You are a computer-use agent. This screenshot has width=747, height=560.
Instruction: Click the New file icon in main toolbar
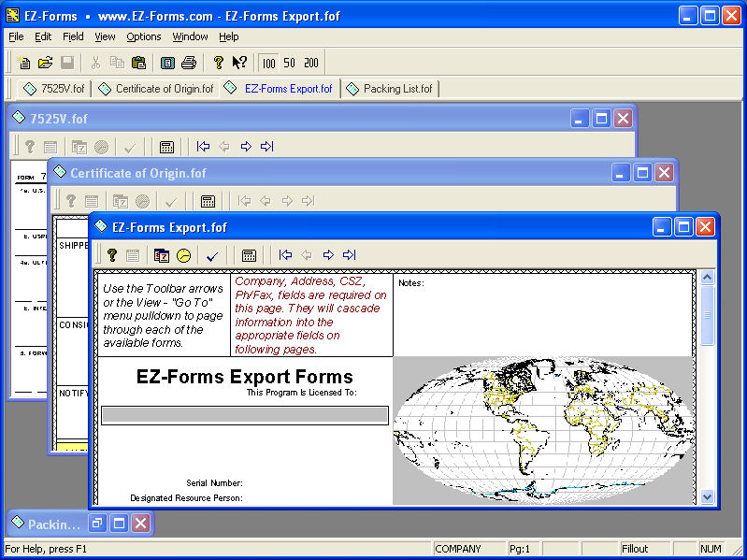(24, 63)
